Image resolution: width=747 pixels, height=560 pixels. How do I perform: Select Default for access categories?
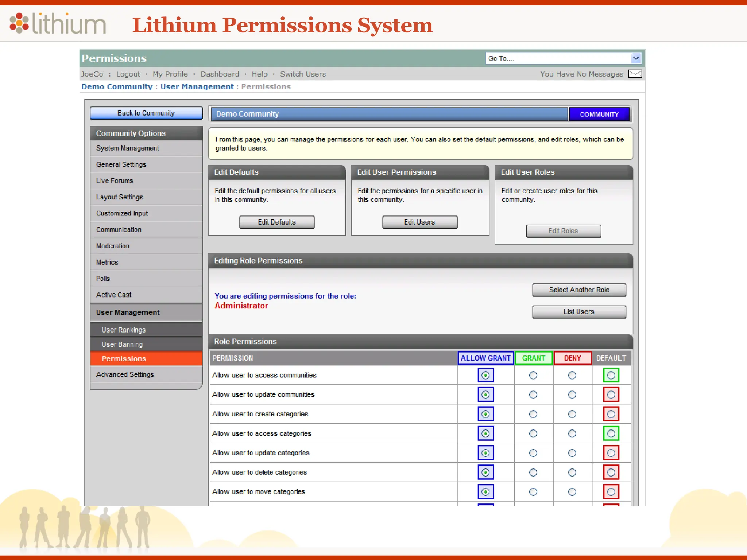[x=611, y=433]
